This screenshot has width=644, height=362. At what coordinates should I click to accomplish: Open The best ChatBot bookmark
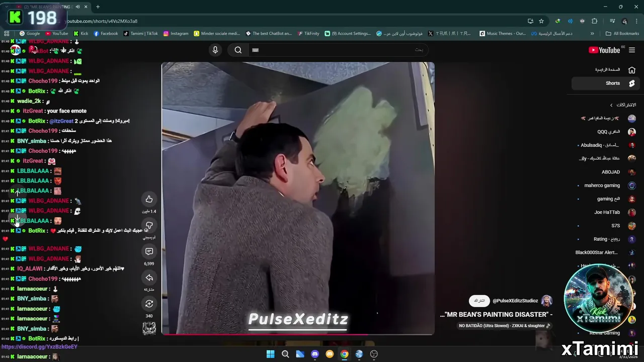(x=269, y=34)
